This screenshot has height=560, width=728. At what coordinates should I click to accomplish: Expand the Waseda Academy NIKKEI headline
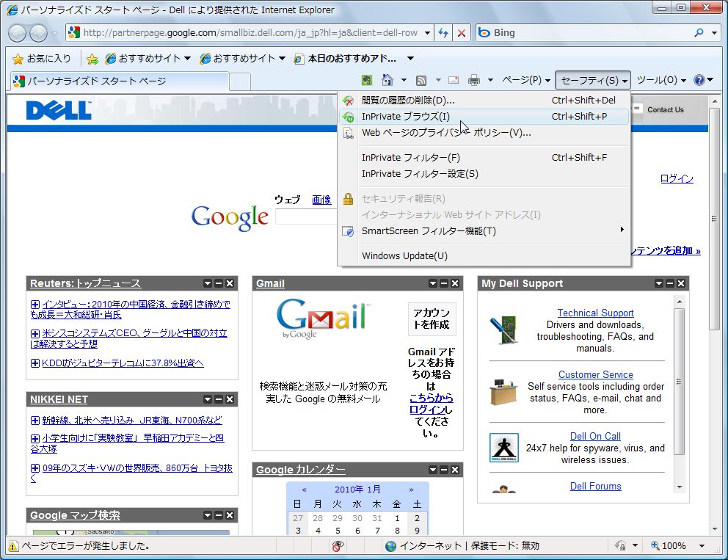coord(34,438)
